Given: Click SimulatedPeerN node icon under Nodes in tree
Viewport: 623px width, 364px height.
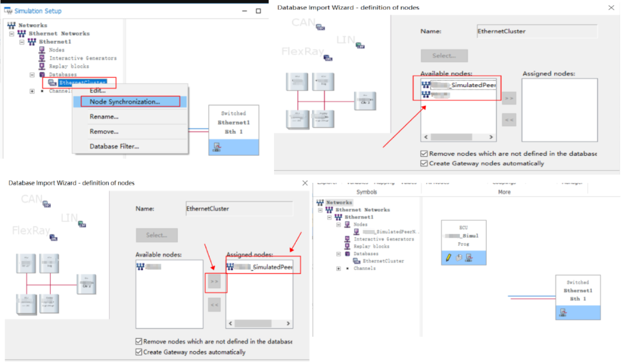Looking at the screenshot, I should [x=356, y=232].
